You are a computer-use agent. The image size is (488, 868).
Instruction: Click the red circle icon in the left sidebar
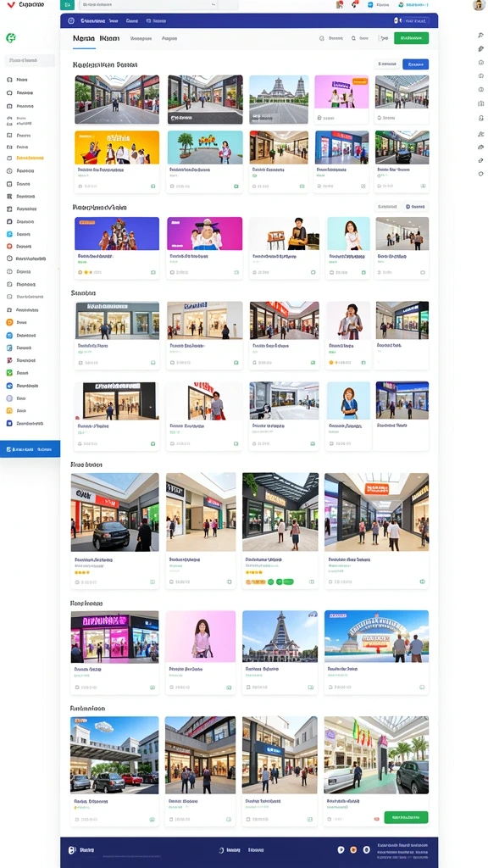tap(9, 246)
